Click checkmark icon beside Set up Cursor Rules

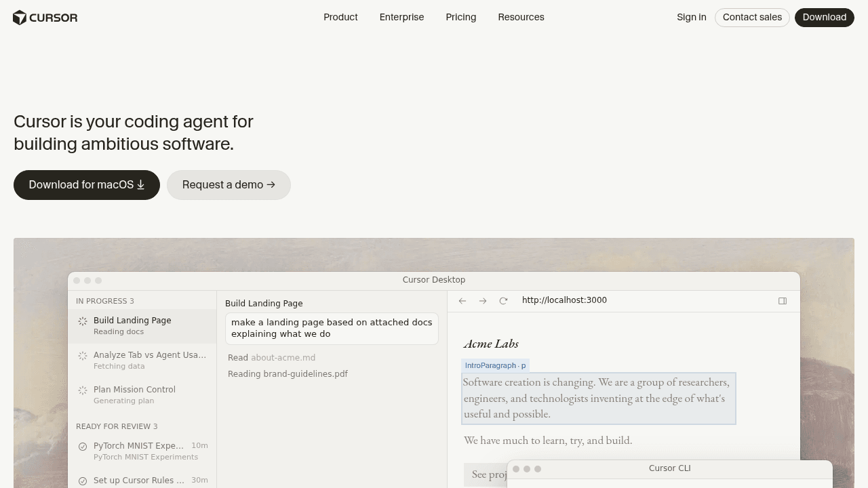[x=83, y=481]
